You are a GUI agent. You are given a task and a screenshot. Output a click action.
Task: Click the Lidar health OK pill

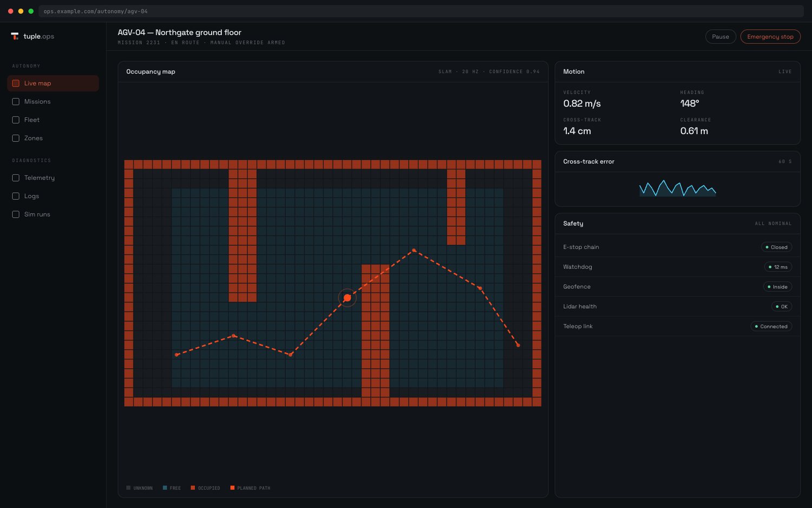pos(782,307)
